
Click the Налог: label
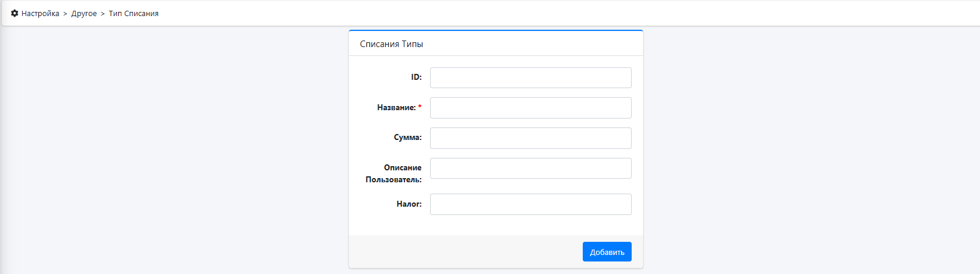409,204
